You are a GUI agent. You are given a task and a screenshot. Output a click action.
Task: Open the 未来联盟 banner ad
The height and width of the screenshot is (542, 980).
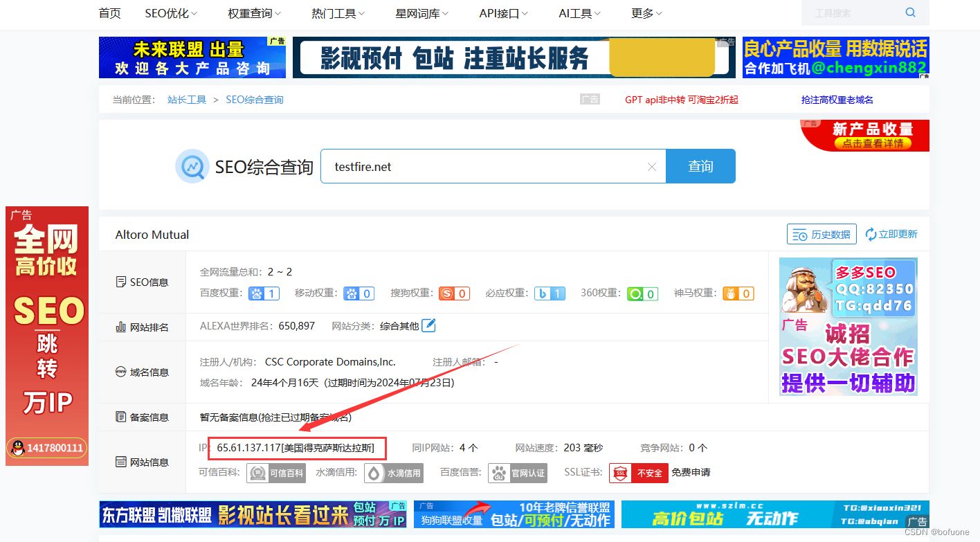click(192, 57)
